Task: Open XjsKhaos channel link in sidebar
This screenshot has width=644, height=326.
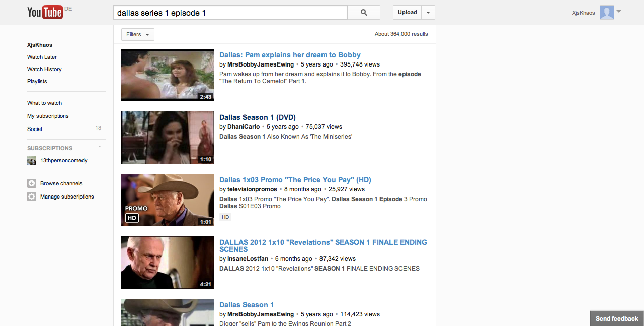Action: [40, 45]
